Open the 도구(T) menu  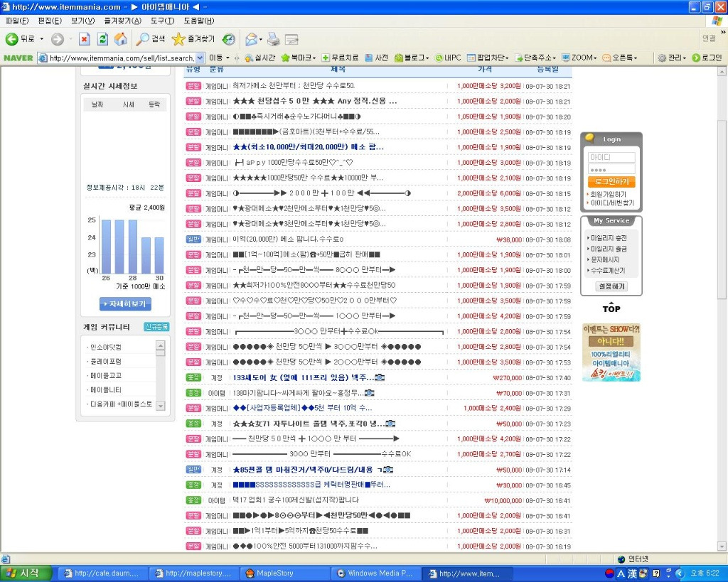(161, 21)
